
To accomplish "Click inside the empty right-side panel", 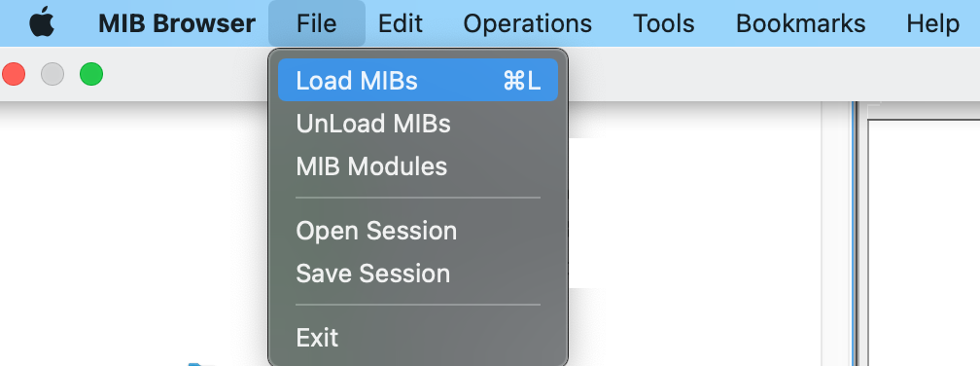I will pyautogui.click(x=925, y=242).
